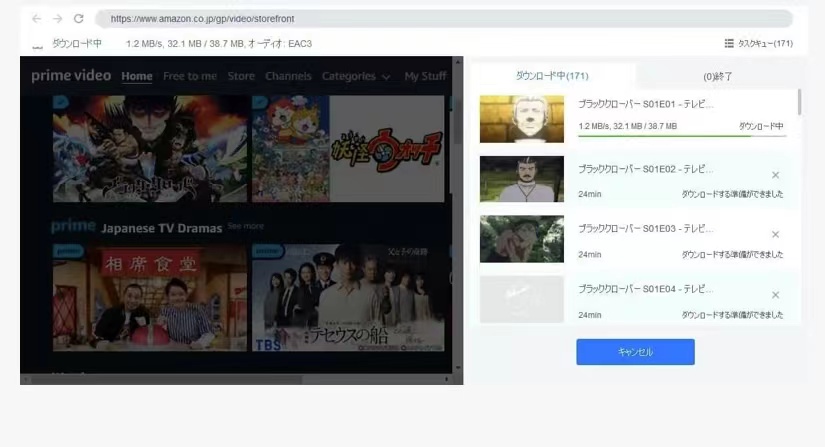Click the ブラッククローバー S01E04 title text

[x=646, y=289]
